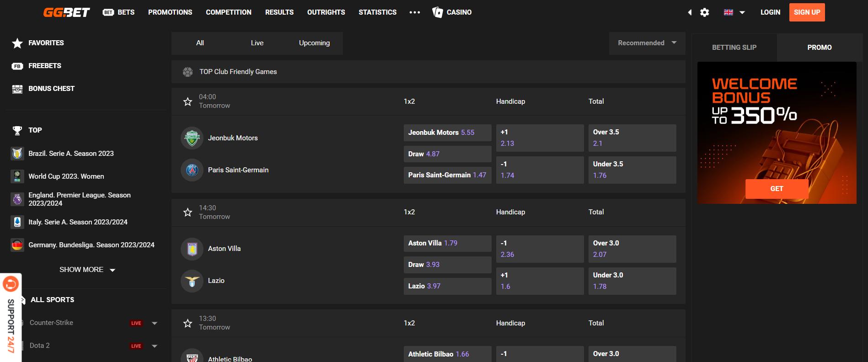Click the SIGN UP button
Image resolution: width=868 pixels, height=362 pixels.
pos(807,12)
